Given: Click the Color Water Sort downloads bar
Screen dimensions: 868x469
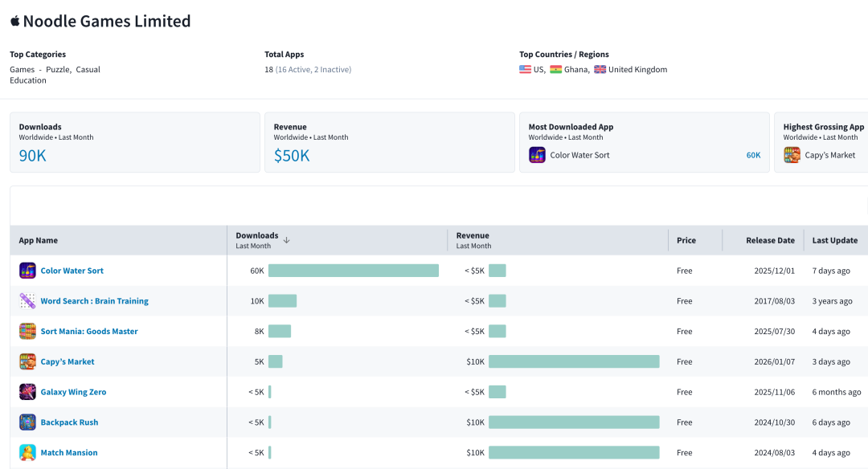Looking at the screenshot, I should click(354, 271).
